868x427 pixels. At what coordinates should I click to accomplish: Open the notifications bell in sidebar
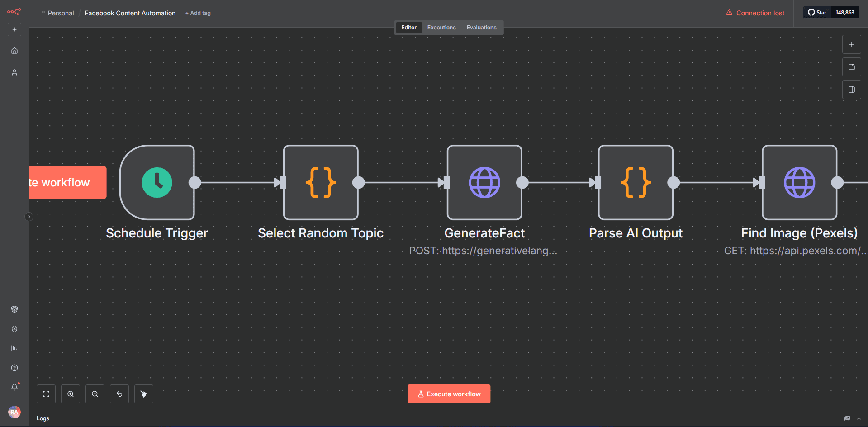coord(14,387)
